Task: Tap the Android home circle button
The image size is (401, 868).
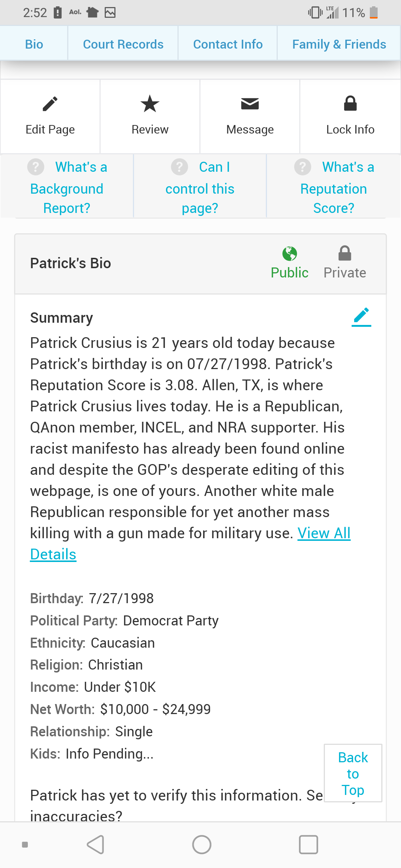Action: tap(202, 845)
